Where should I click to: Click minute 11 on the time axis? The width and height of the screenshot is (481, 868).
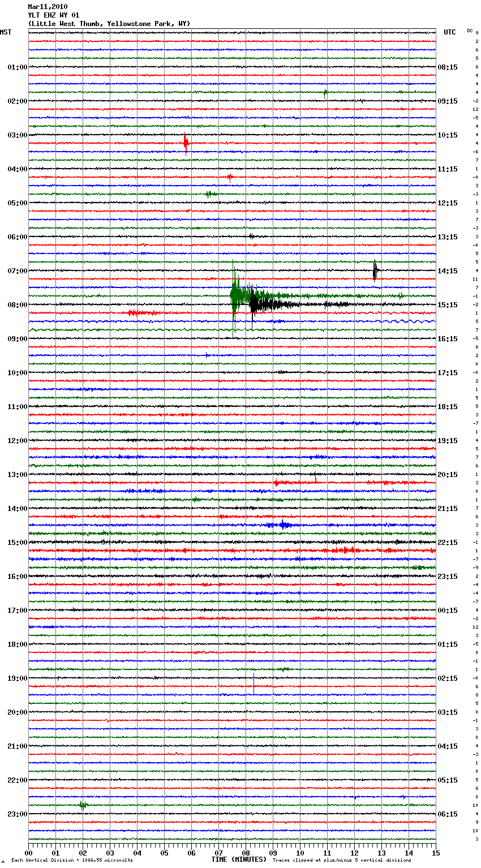tap(327, 853)
